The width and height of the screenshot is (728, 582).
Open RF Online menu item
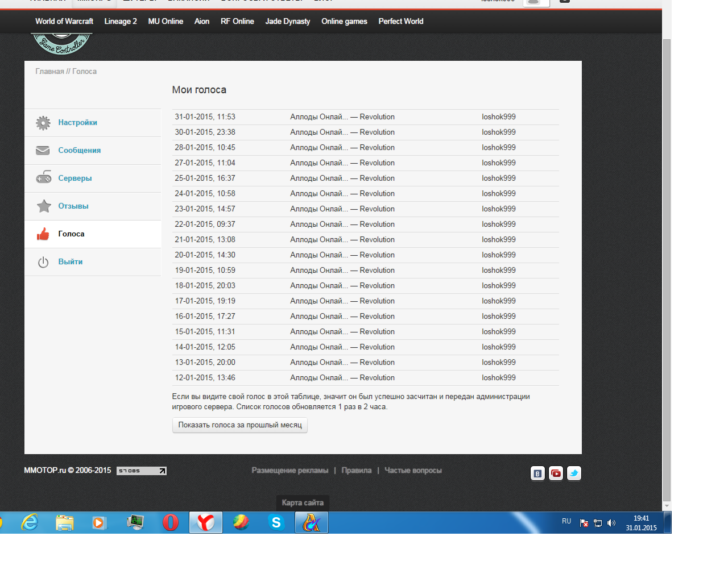[237, 21]
